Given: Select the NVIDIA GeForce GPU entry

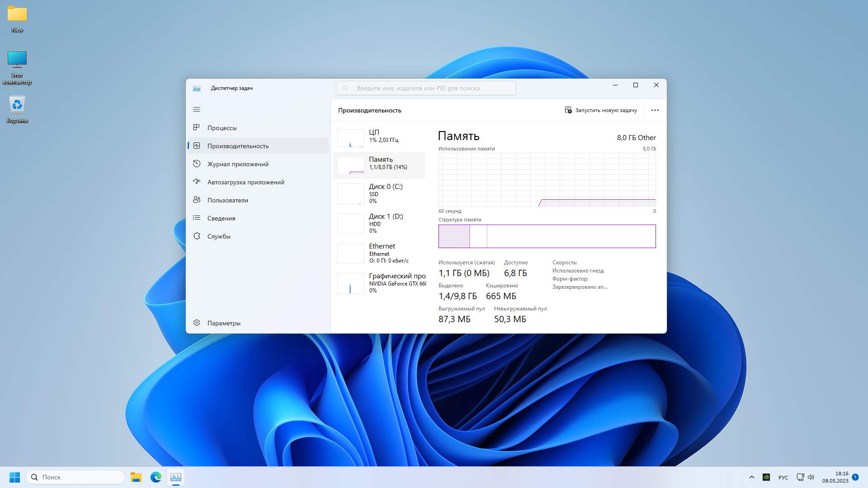Looking at the screenshot, I should tap(380, 283).
